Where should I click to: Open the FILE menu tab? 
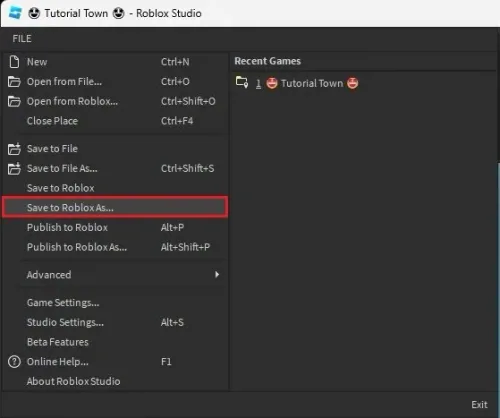tap(22, 39)
